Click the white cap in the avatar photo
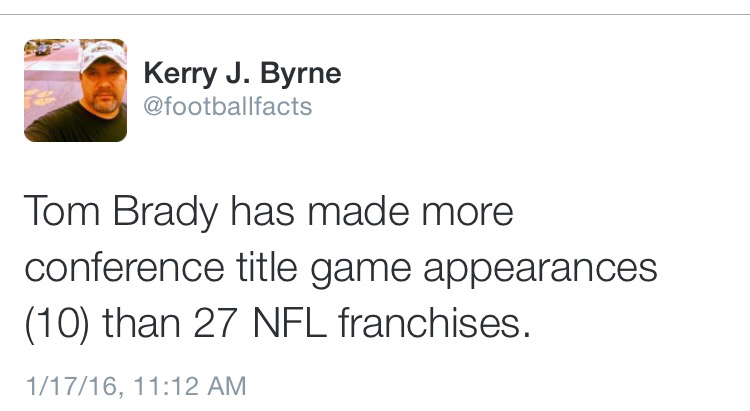Image resolution: width=750 pixels, height=411 pixels. (103, 56)
